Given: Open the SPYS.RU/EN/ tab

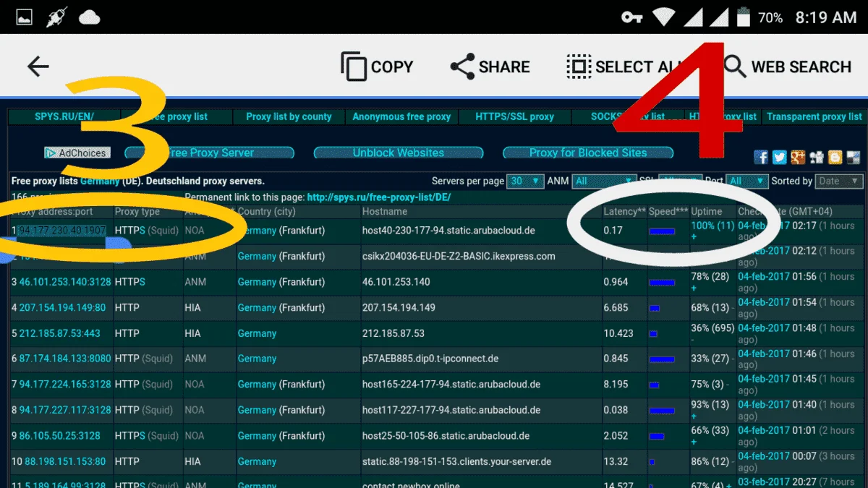Looking at the screenshot, I should 64,116.
